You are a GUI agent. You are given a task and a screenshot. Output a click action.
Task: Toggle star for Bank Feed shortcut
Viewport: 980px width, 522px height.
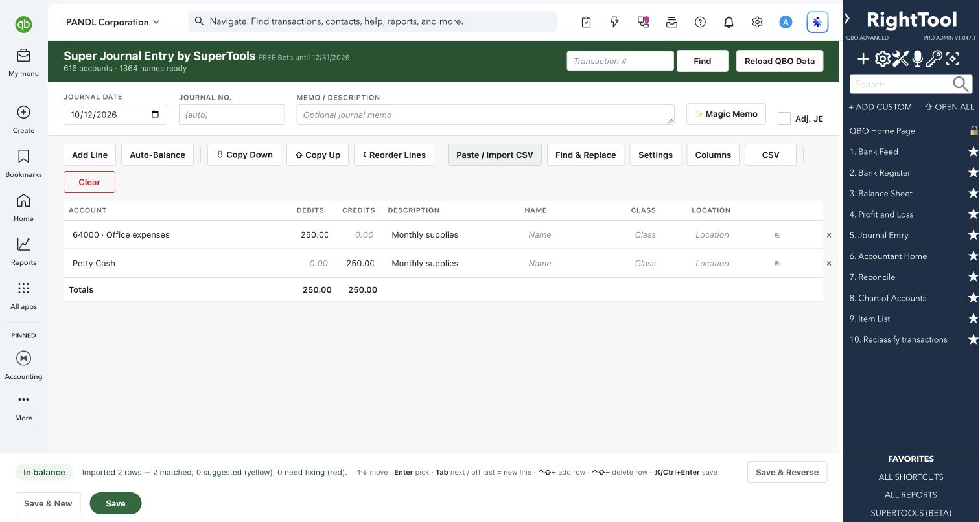(973, 152)
